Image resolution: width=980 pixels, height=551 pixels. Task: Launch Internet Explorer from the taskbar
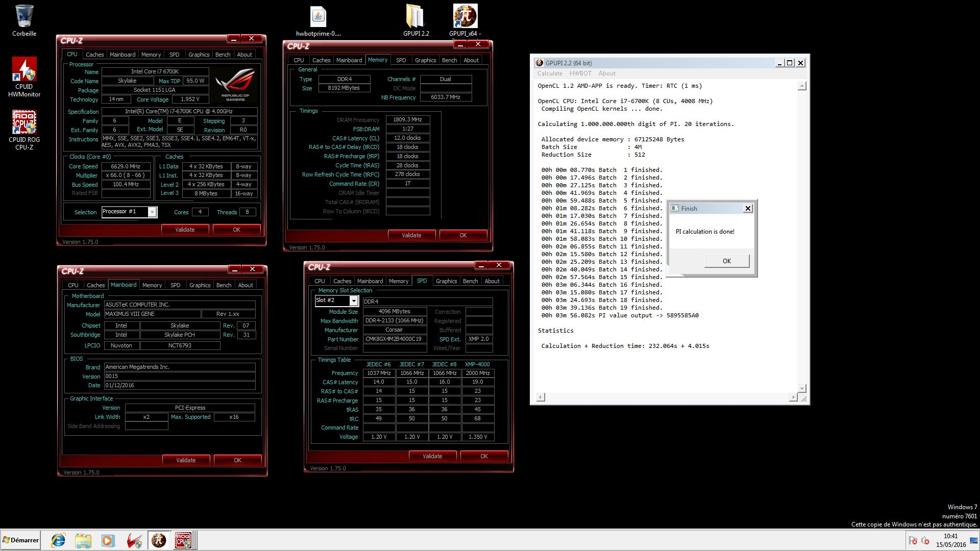pos(58,540)
